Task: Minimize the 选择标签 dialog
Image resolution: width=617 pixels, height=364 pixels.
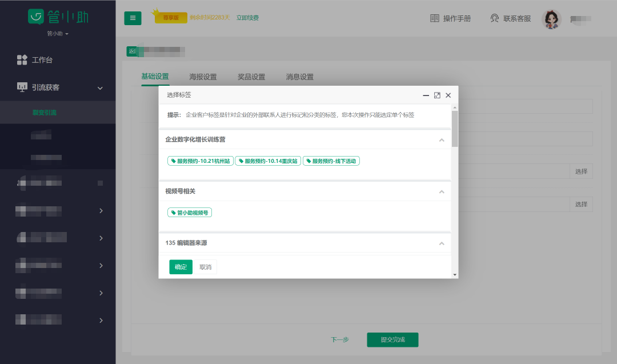Action: point(426,95)
